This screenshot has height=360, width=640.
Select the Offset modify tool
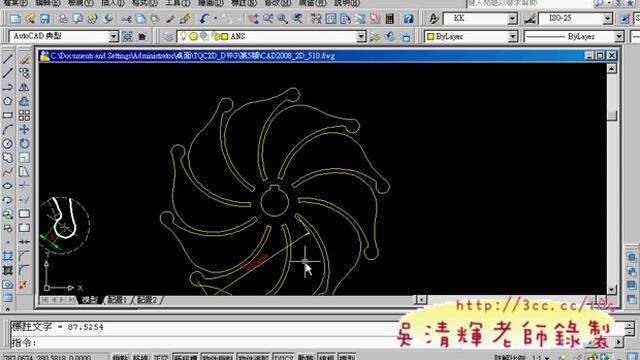click(24, 101)
